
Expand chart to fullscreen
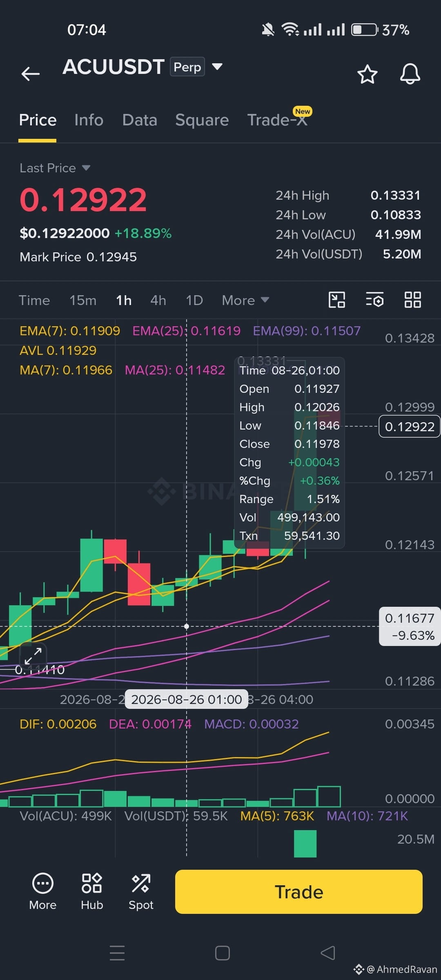tap(33, 656)
